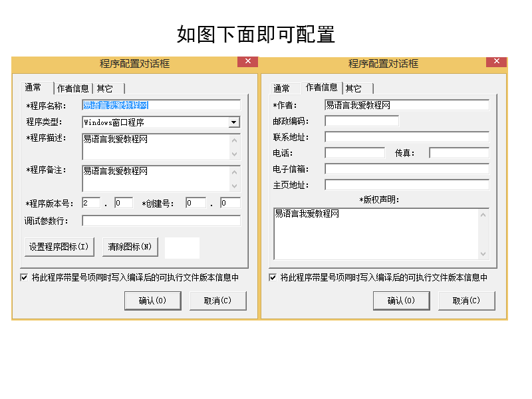Click the white icon preview box
532x399 pixels.
182,248
